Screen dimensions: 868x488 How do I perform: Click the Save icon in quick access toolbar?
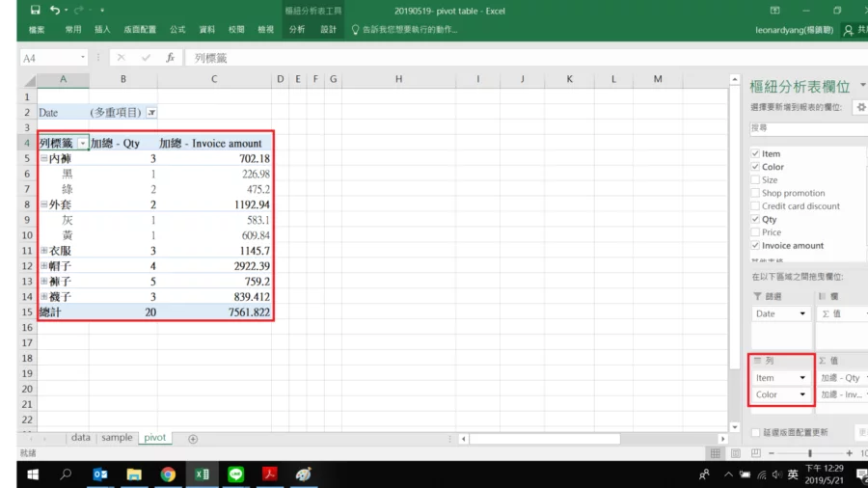36,10
